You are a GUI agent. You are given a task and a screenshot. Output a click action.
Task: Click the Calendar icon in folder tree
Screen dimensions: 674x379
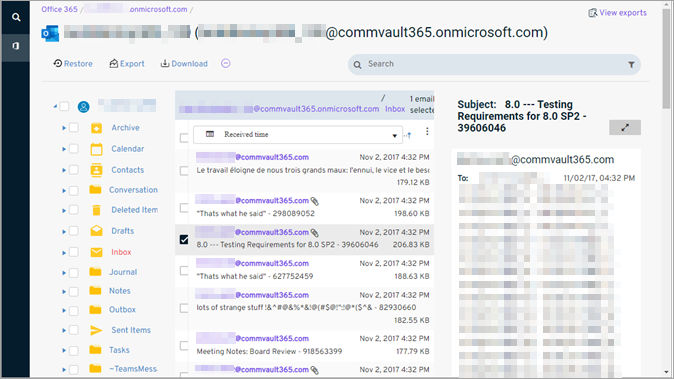(x=96, y=149)
